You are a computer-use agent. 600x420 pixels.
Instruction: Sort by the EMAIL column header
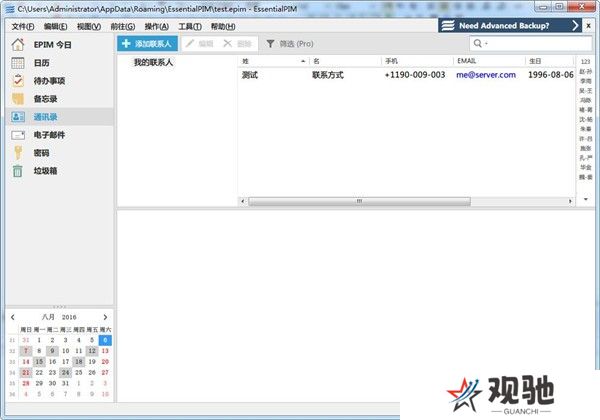[x=489, y=61]
